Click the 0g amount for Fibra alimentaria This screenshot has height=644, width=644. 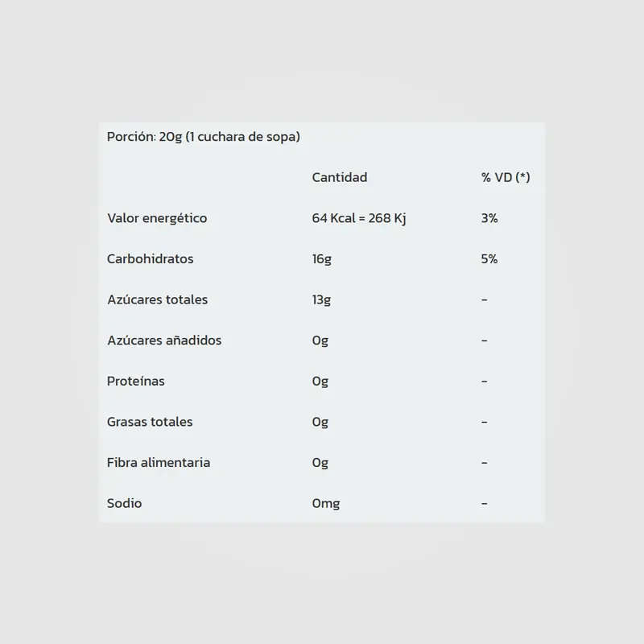tap(320, 463)
